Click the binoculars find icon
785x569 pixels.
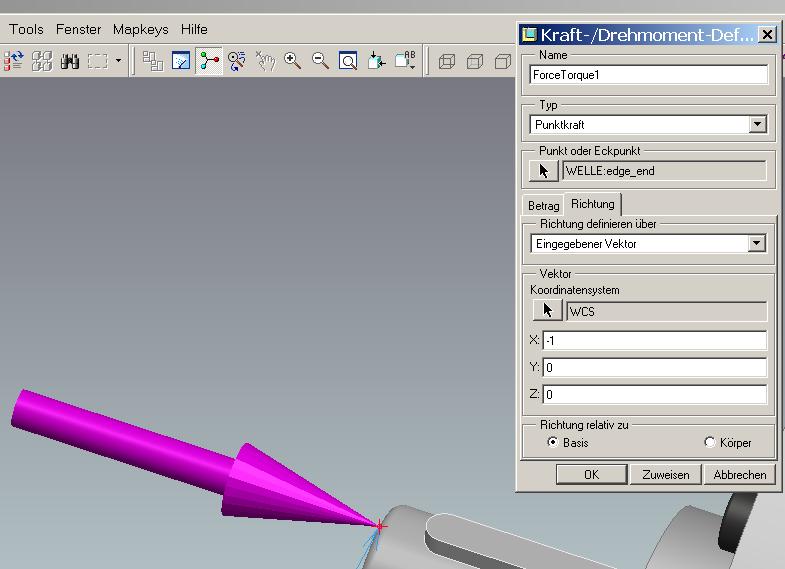70,61
